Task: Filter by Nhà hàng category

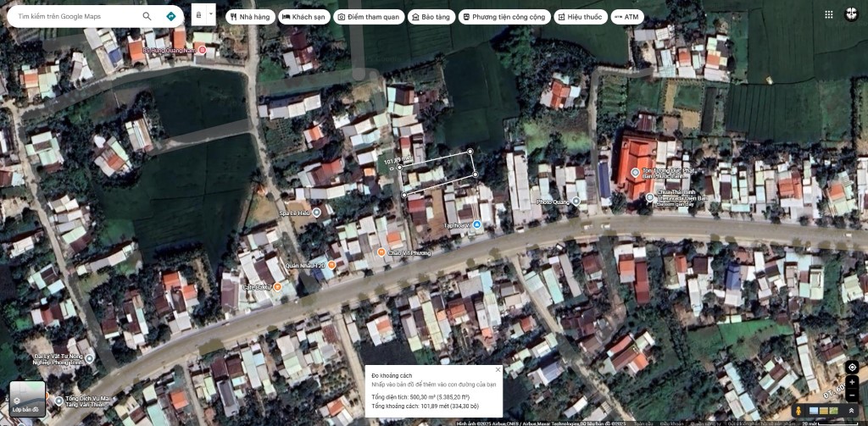Action: [250, 17]
